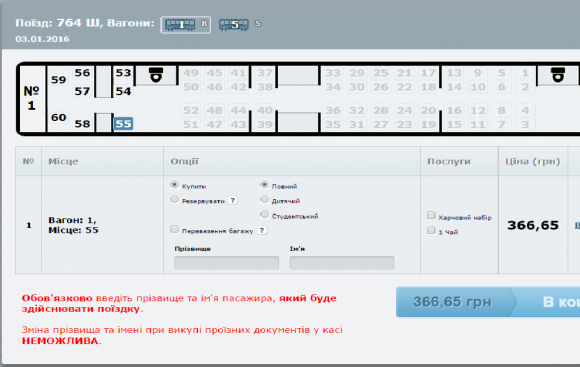
Task: Open help for Перевезення багажу option
Action: [x=262, y=230]
